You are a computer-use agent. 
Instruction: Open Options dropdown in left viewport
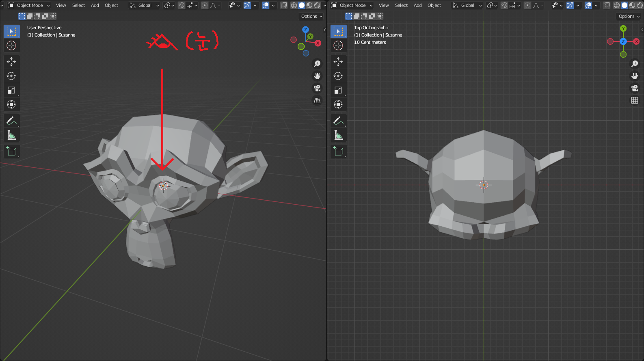pos(312,16)
